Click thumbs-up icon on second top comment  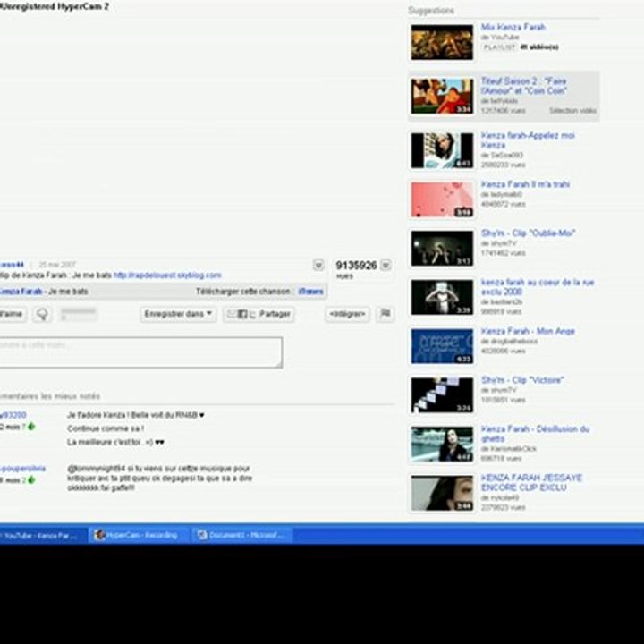click(x=31, y=480)
